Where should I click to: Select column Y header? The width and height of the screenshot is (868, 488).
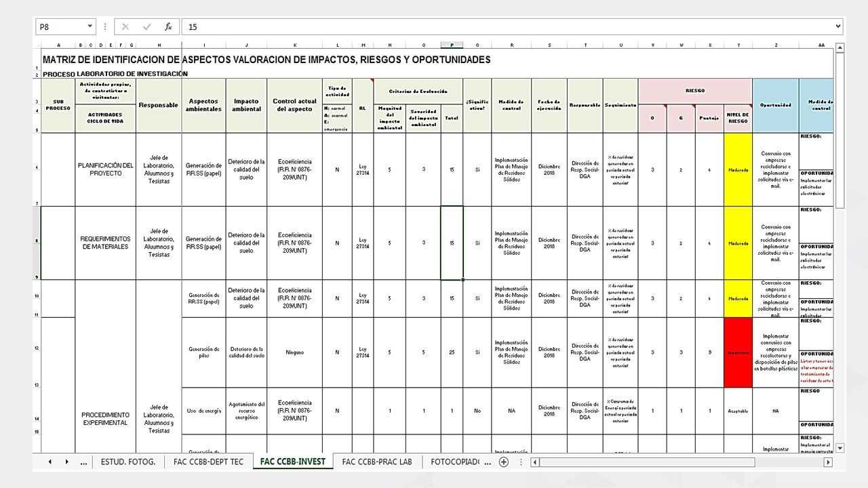[738, 45]
